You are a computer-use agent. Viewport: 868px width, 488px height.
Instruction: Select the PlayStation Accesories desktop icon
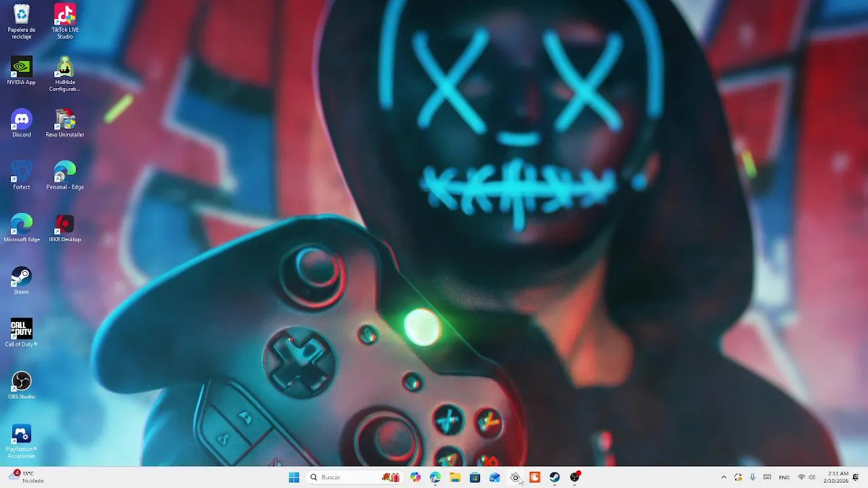point(22,441)
